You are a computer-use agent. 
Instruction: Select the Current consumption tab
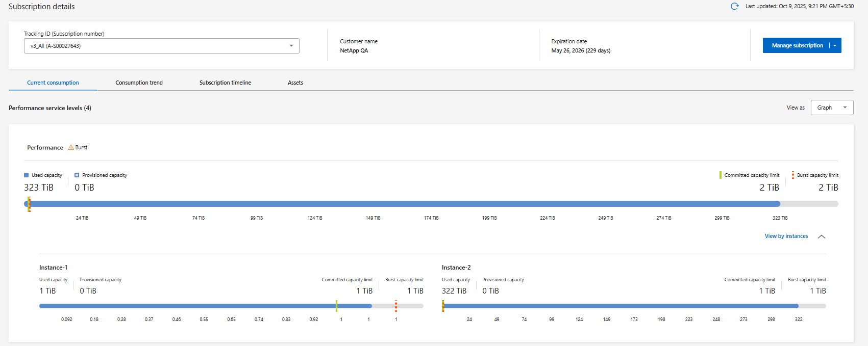(x=53, y=83)
